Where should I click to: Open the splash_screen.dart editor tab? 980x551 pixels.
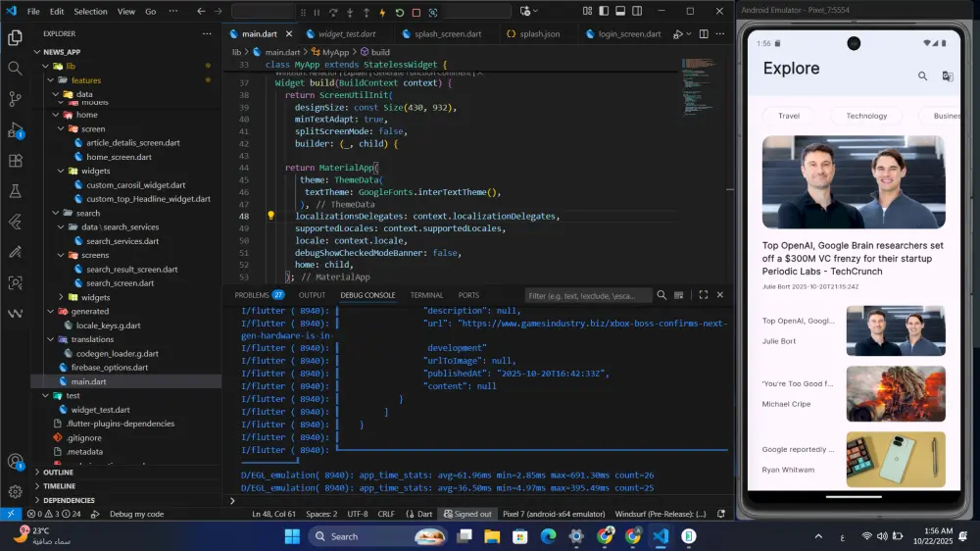pos(447,33)
